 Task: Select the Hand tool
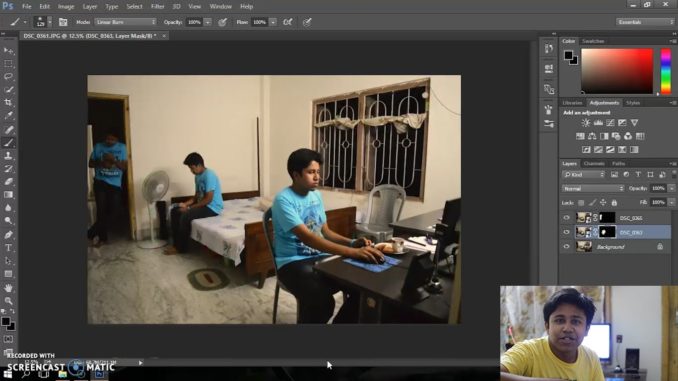[8, 288]
